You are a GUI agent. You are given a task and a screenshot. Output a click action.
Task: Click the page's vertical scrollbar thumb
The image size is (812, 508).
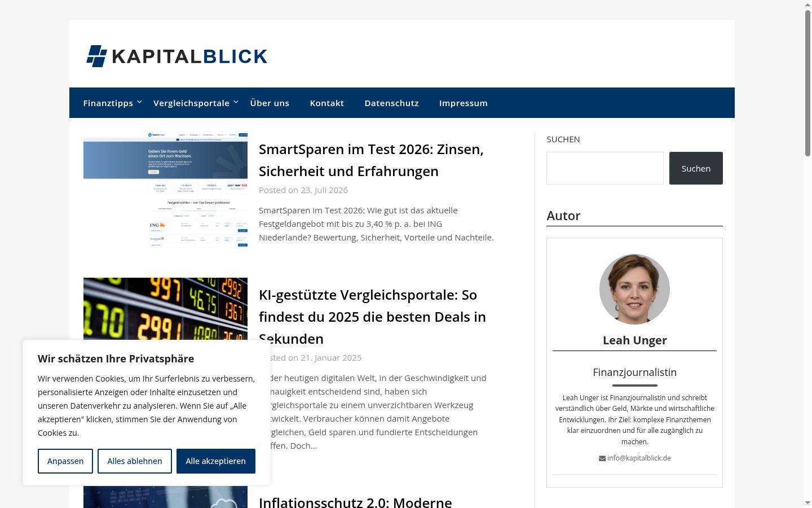point(807,82)
